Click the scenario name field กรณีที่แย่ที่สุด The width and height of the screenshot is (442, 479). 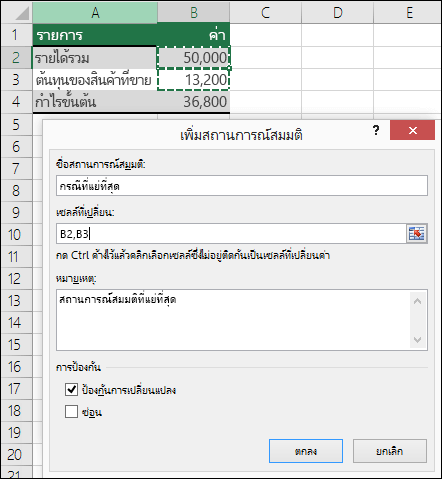pyautogui.click(x=242, y=186)
